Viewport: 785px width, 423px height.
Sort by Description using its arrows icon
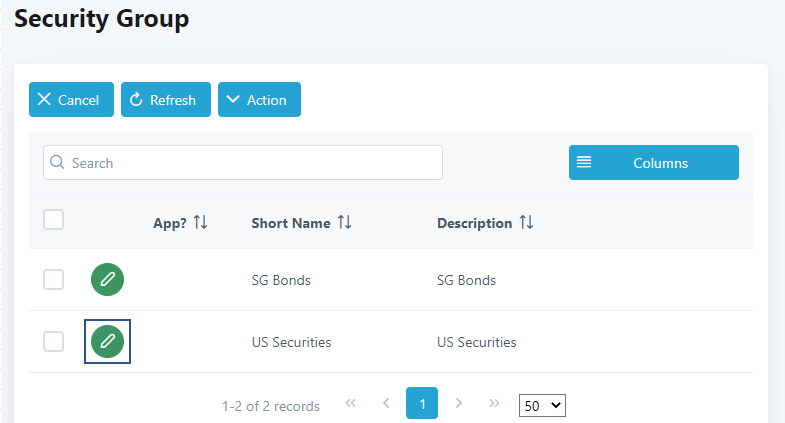526,223
